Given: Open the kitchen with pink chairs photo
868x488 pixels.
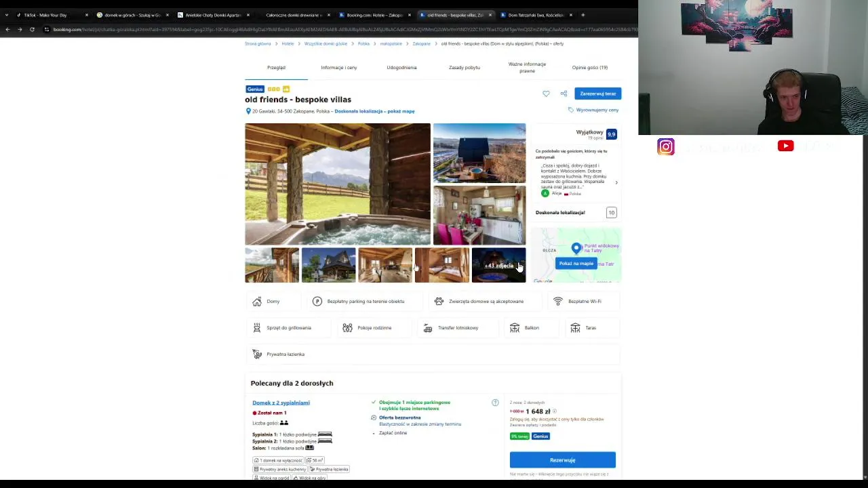Looking at the screenshot, I should point(479,216).
